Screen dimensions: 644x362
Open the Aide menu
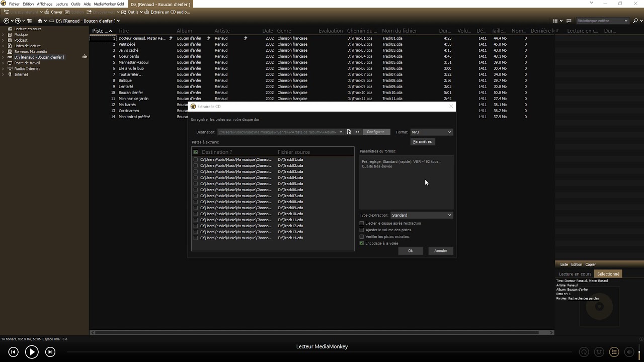click(x=87, y=4)
